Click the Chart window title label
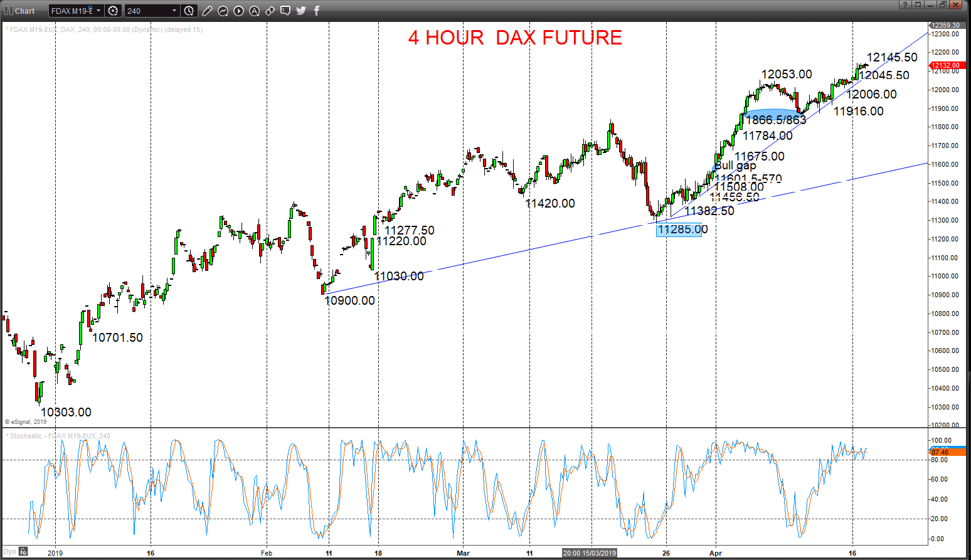The width and height of the screenshot is (971, 560). (24, 11)
